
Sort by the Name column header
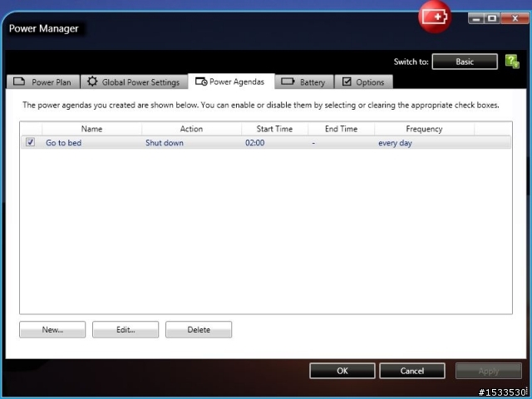click(91, 129)
